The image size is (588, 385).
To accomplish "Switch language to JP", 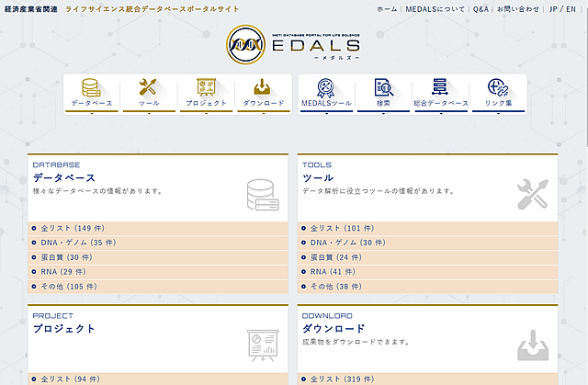I will [x=553, y=9].
